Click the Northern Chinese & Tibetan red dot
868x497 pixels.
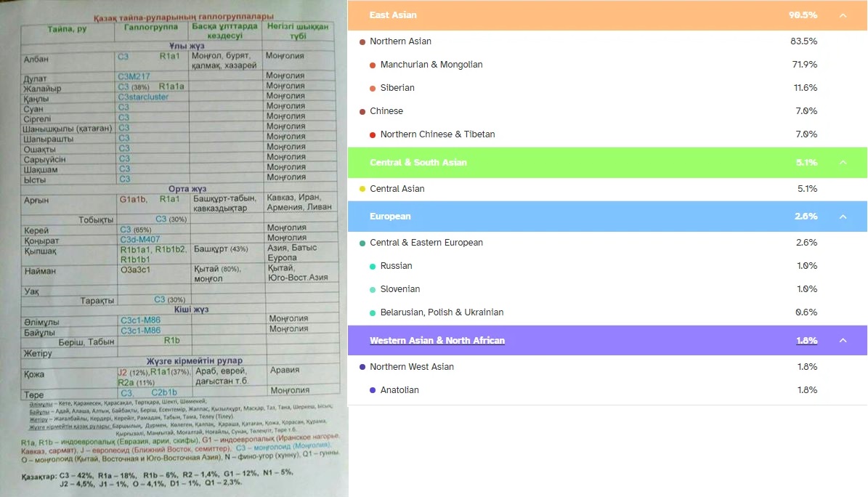click(x=373, y=134)
